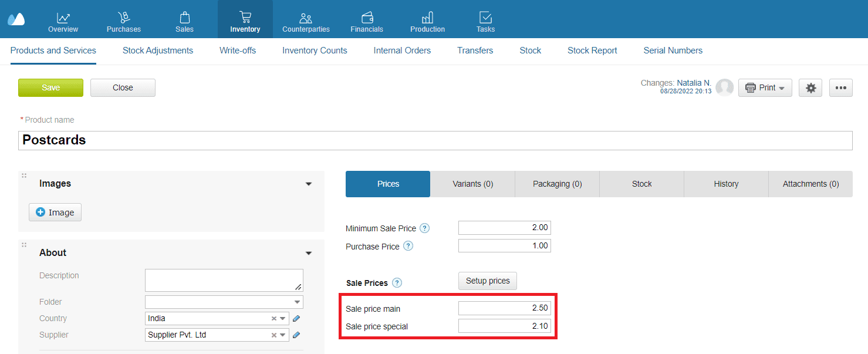The width and height of the screenshot is (868, 354).
Task: Switch to the Variants tab
Action: coord(472,184)
